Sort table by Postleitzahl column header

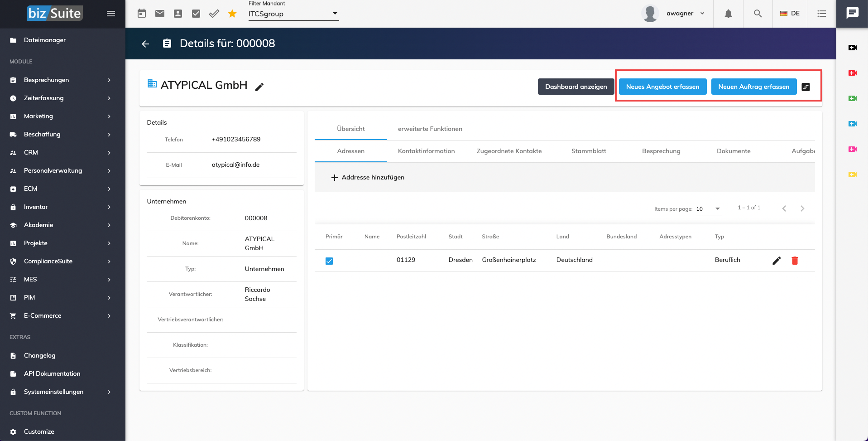tap(411, 237)
